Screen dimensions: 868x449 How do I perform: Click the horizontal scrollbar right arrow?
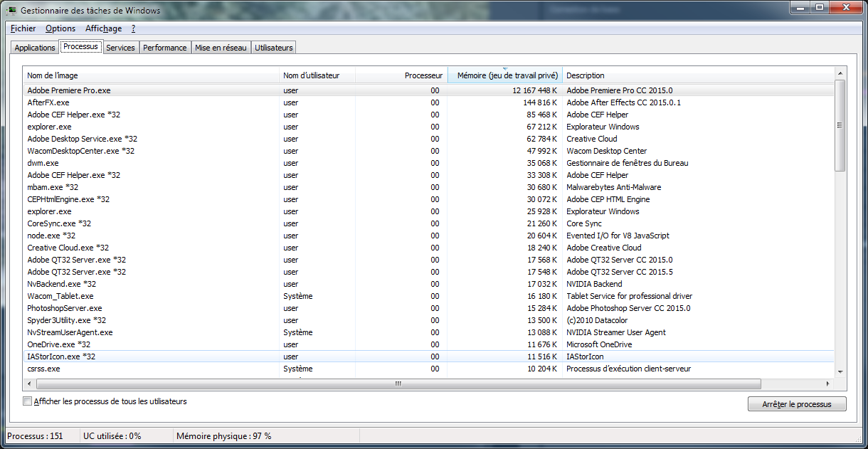click(x=828, y=384)
